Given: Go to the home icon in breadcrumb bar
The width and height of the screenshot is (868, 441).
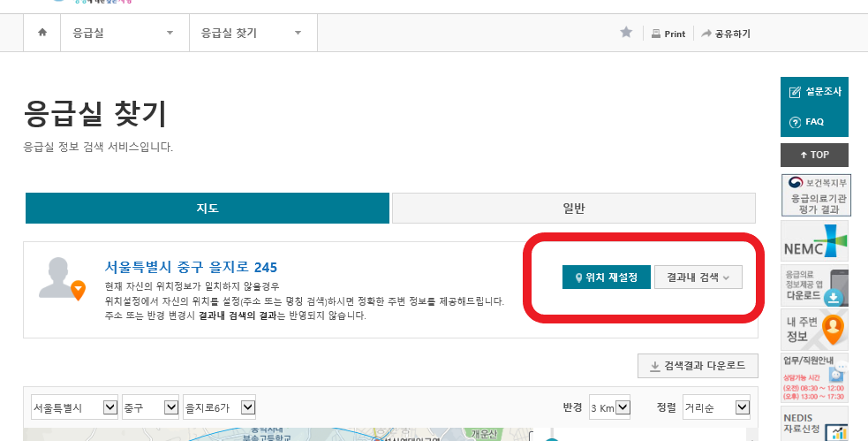Looking at the screenshot, I should coord(42,33).
